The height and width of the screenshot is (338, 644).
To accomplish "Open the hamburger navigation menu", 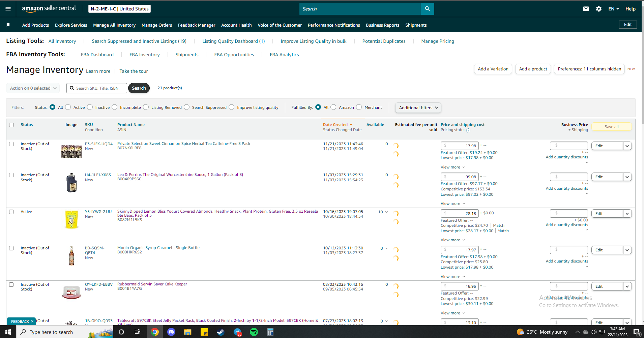I will tap(8, 9).
